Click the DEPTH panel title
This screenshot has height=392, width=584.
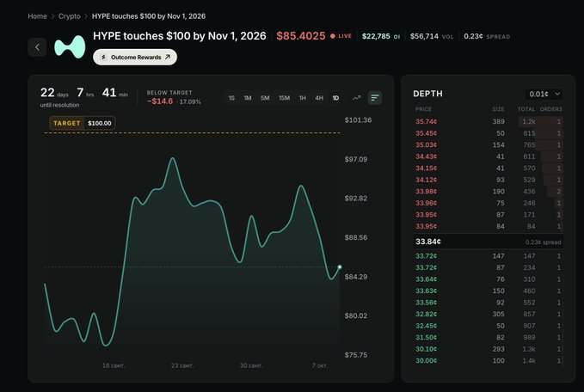428,94
